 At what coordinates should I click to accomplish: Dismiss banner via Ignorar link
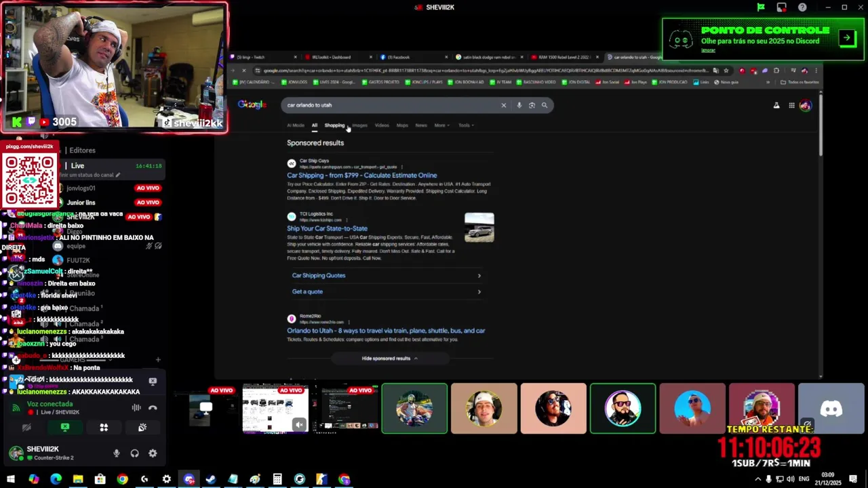(708, 50)
